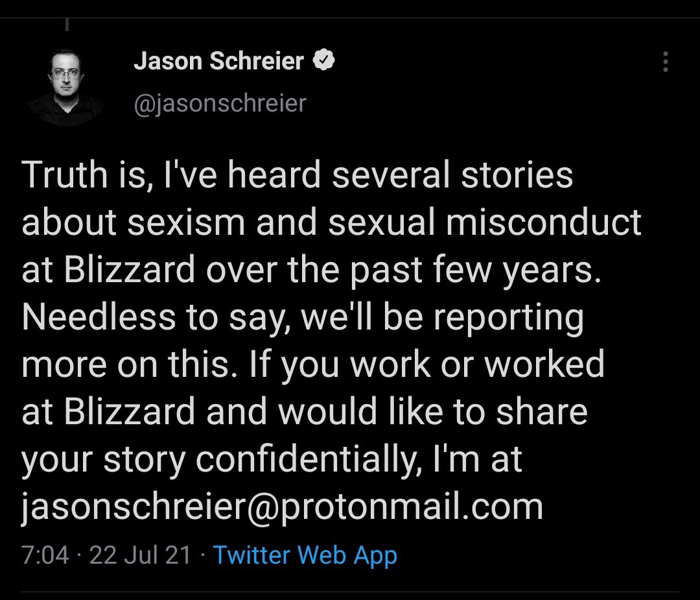The height and width of the screenshot is (600, 700).
Task: Click the jasonschreier@protonmail.com email address
Action: [x=282, y=507]
